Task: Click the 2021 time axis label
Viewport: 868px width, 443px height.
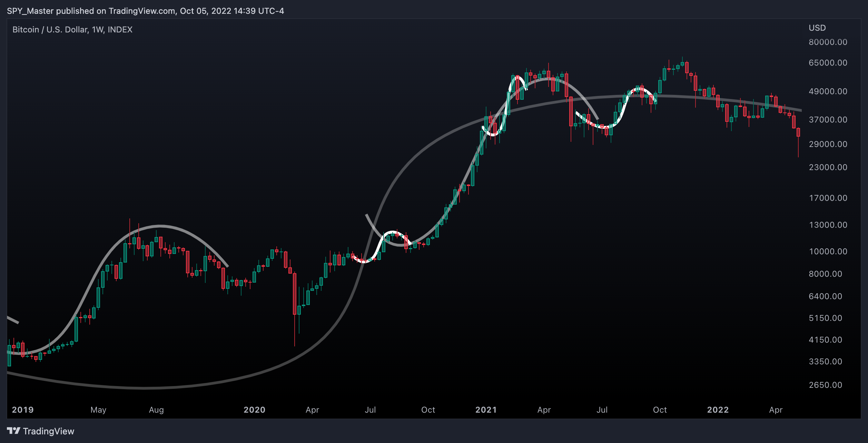Action: [x=486, y=410]
